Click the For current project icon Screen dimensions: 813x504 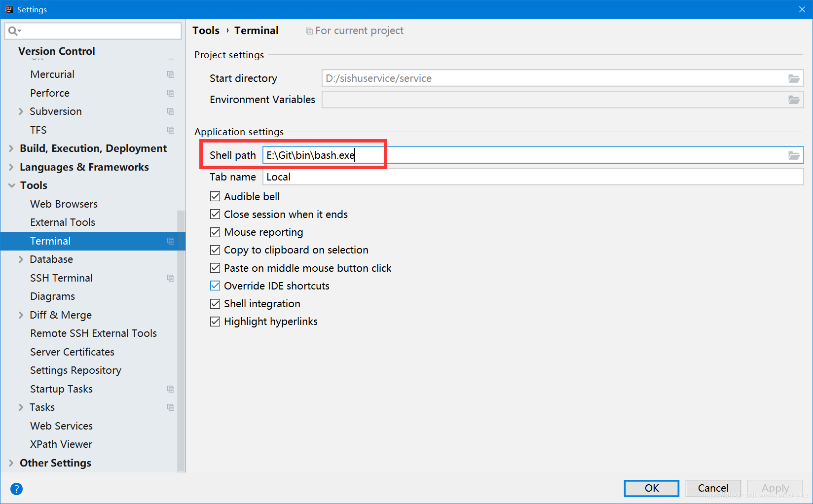point(309,31)
